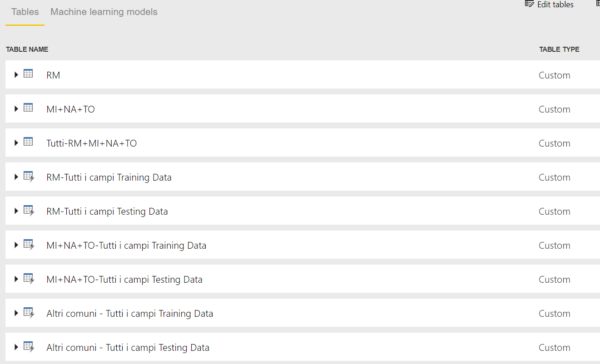
Task: Click Custom type in RM-Tutti i campi Testing row
Action: (x=555, y=212)
